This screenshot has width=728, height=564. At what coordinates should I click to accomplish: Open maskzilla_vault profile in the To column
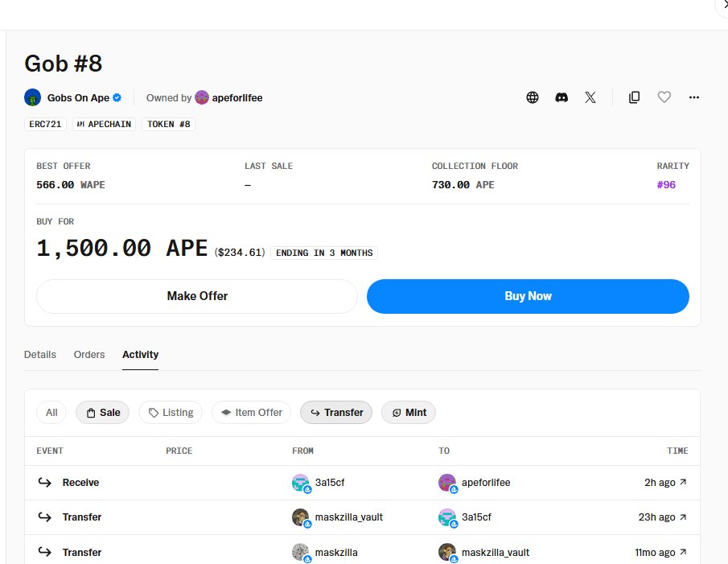[x=496, y=553]
